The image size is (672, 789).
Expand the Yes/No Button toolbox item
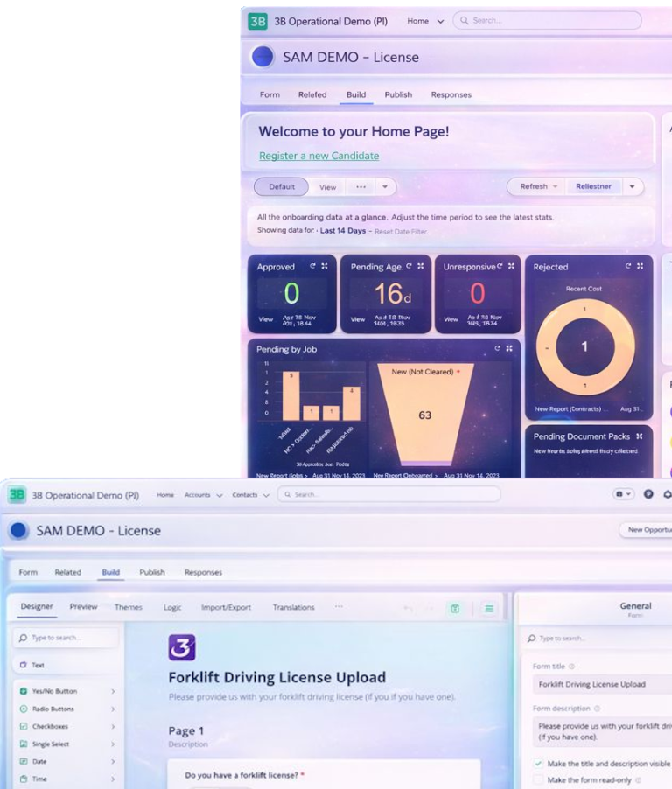(x=113, y=691)
